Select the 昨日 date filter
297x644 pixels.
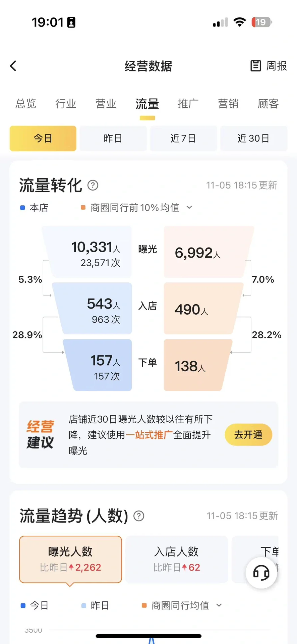click(x=113, y=139)
